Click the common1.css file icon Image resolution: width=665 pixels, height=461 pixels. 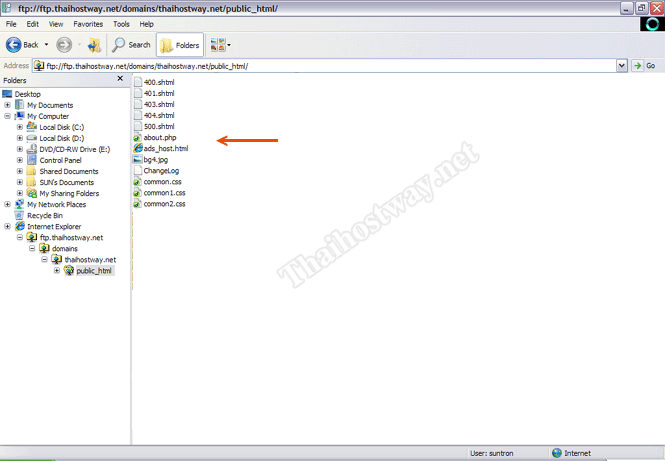pos(137,193)
